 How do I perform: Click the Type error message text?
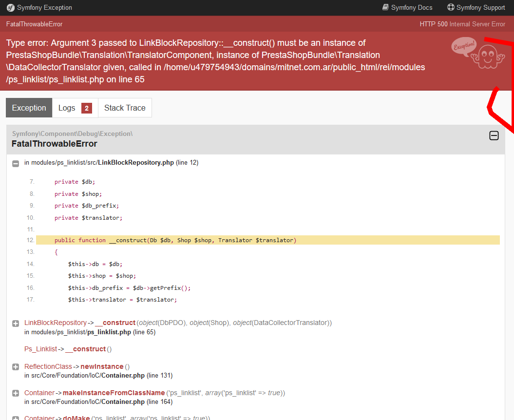click(215, 61)
